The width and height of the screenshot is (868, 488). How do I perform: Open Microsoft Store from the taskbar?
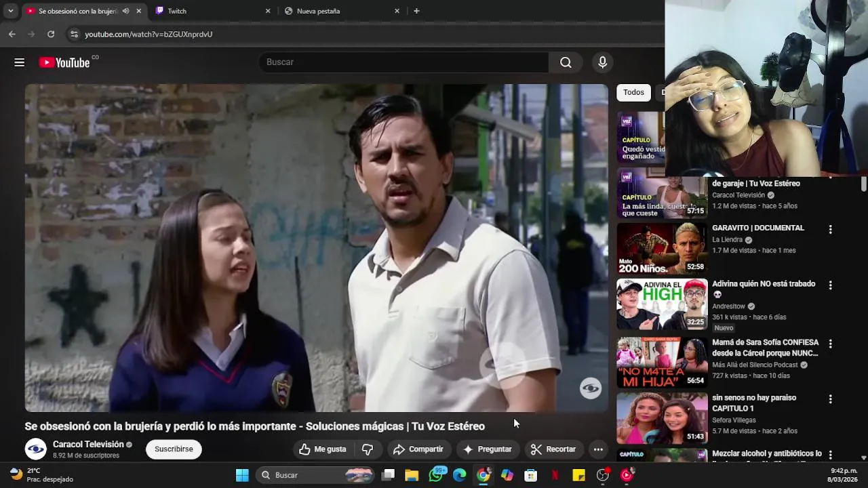[x=531, y=475]
